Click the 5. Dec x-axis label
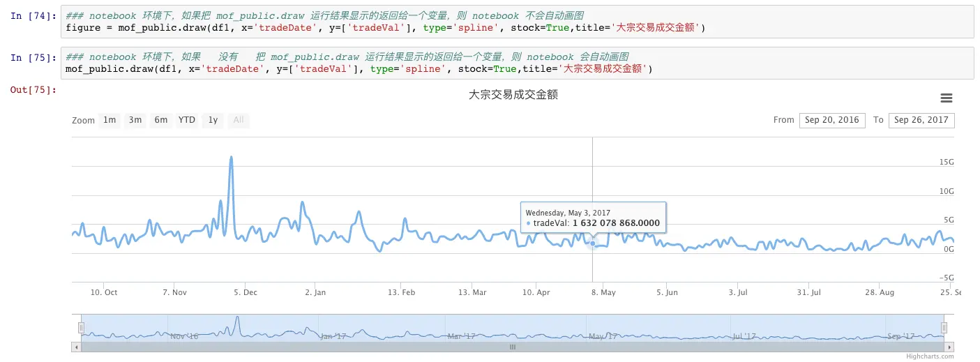The width and height of the screenshot is (980, 362). [x=246, y=292]
